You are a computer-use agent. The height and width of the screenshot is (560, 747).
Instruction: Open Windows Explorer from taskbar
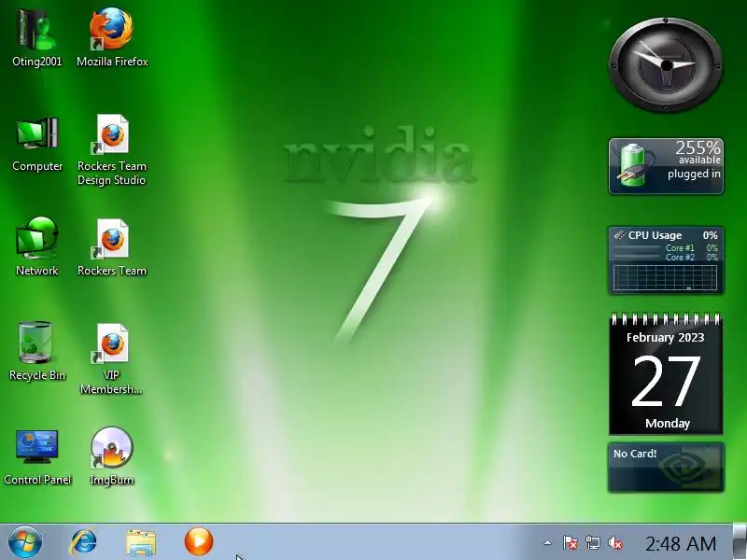(x=141, y=543)
